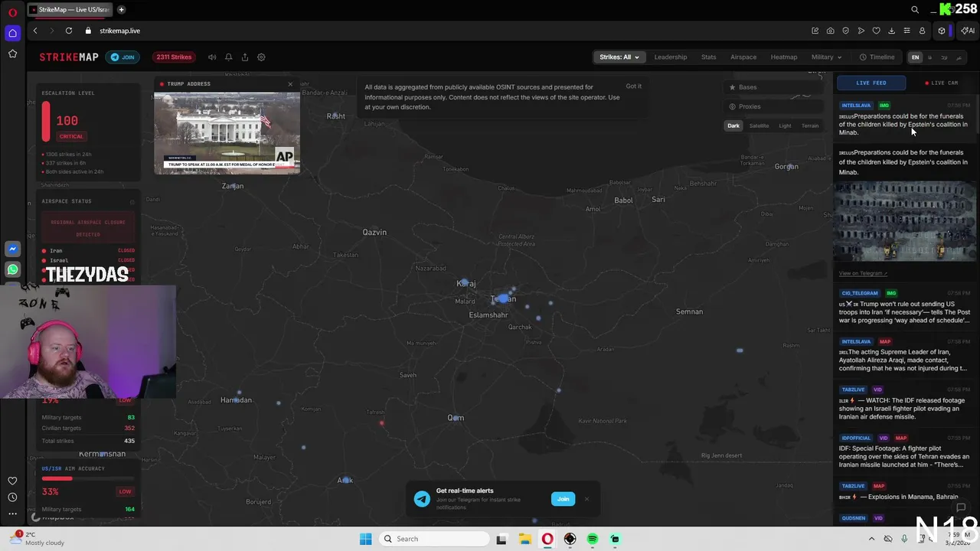Open the Timeline view
This screenshot has height=551, width=980.
pyautogui.click(x=877, y=57)
